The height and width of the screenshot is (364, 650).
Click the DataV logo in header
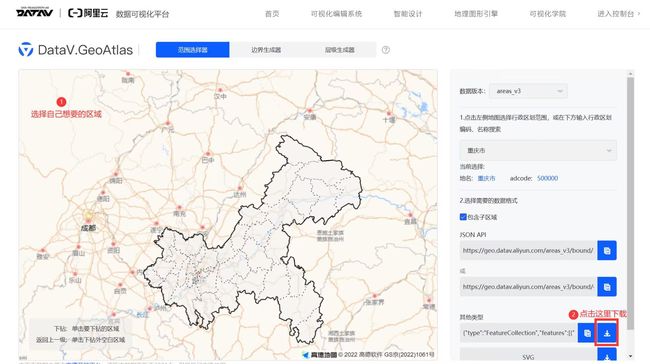34,13
